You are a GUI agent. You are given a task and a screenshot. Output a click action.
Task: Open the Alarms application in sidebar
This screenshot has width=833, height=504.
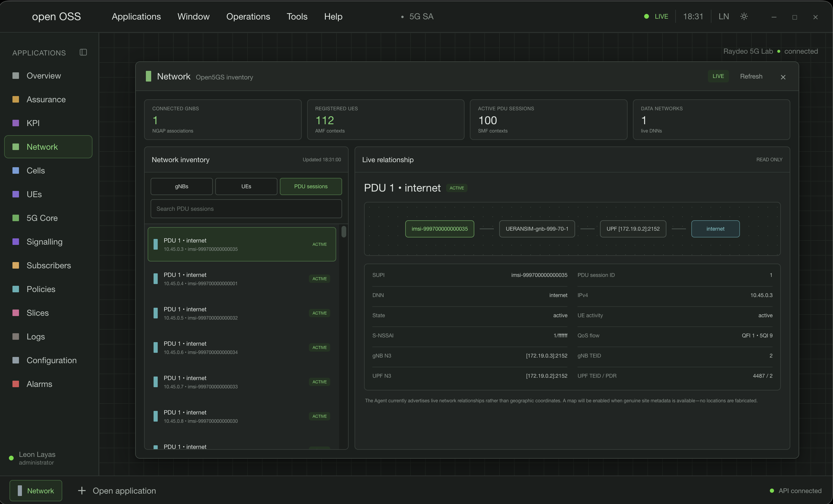(48, 384)
